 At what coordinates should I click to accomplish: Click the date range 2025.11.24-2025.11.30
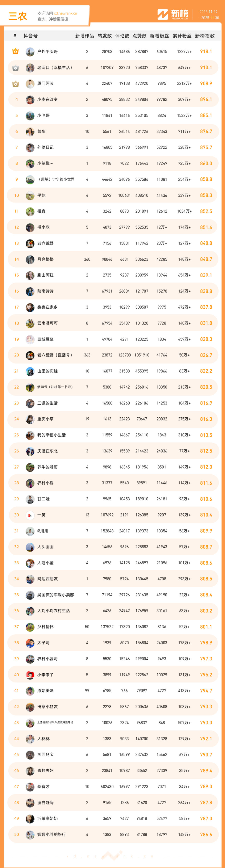point(209,14)
